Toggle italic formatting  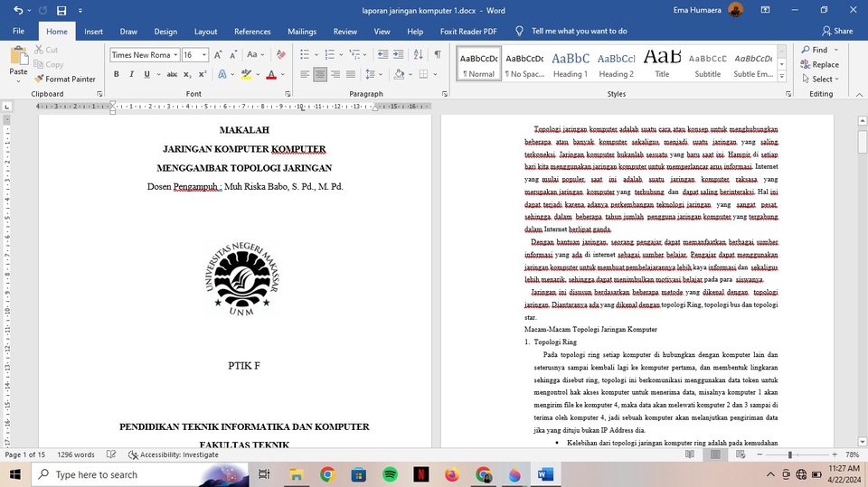(x=131, y=74)
